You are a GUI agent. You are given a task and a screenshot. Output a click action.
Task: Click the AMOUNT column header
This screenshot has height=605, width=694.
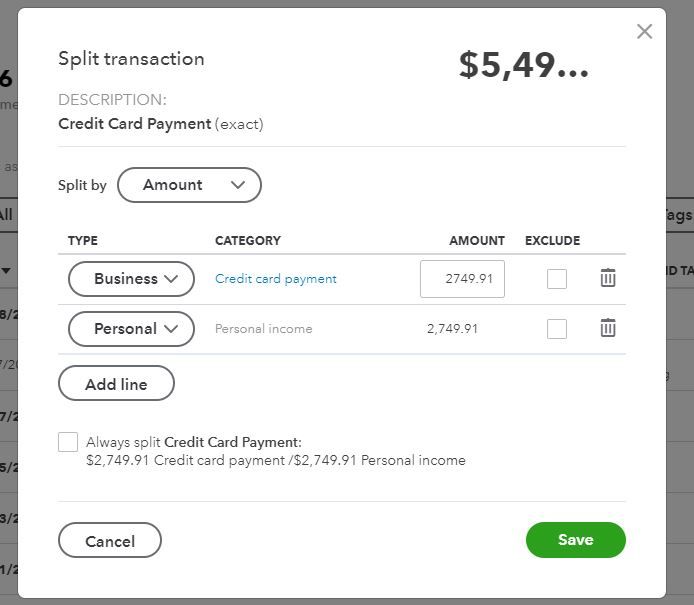click(477, 241)
